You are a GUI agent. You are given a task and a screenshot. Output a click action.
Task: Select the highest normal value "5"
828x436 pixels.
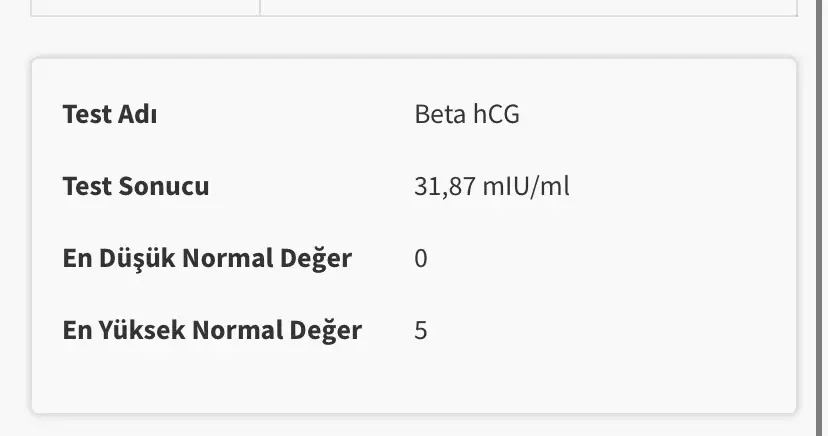pyautogui.click(x=421, y=330)
